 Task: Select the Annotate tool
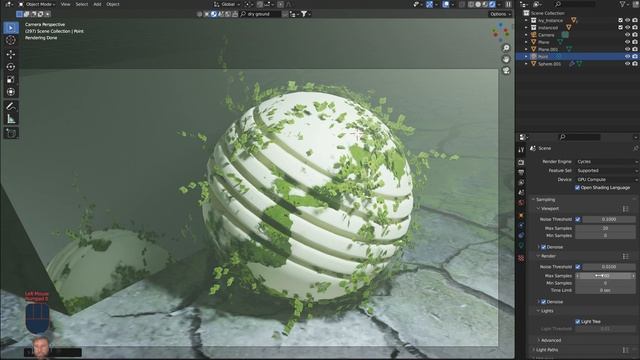click(11, 107)
